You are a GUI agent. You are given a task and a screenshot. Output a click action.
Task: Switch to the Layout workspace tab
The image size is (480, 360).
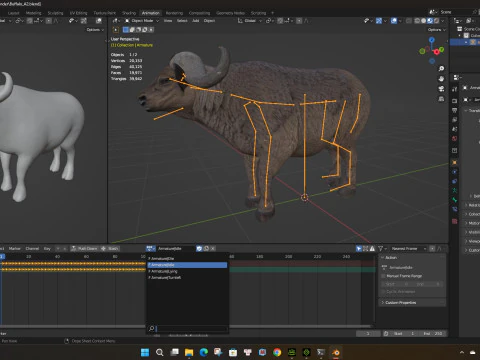point(14,13)
